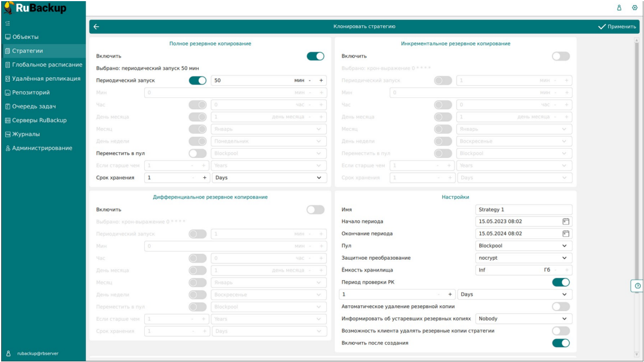Decrease the periodic launch minutes with minus
The image size is (644, 362).
pos(310,81)
